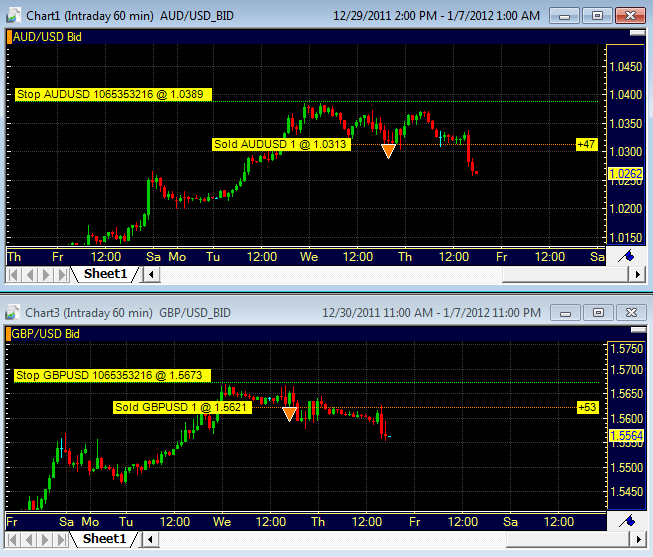Click left scroll arrow of GBP/USD chart scrollbar

150,540
